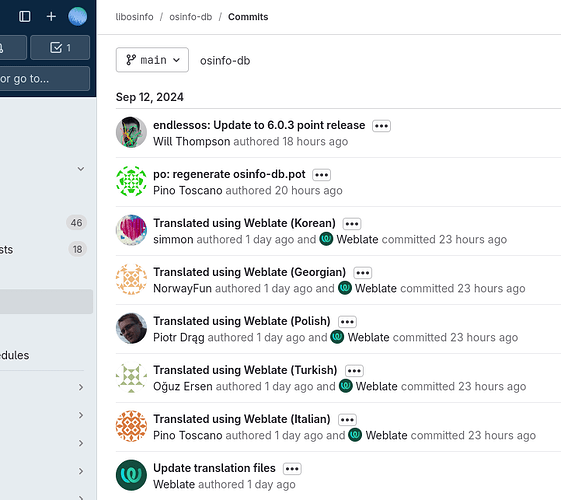Screen dimensions: 561x500
Task: Open the to-do list showing 1
Action: (x=60, y=47)
